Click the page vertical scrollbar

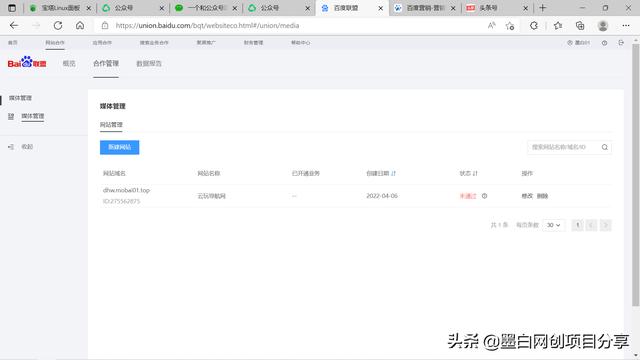pos(636,176)
